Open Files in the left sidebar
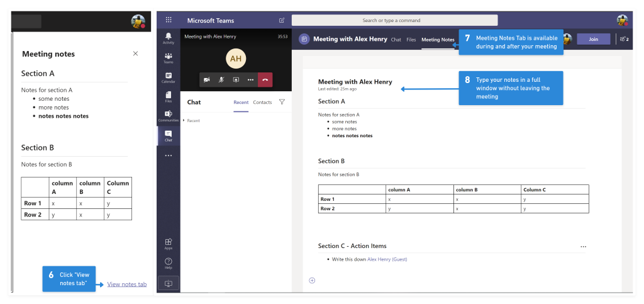This screenshot has width=644, height=304. coord(169,97)
